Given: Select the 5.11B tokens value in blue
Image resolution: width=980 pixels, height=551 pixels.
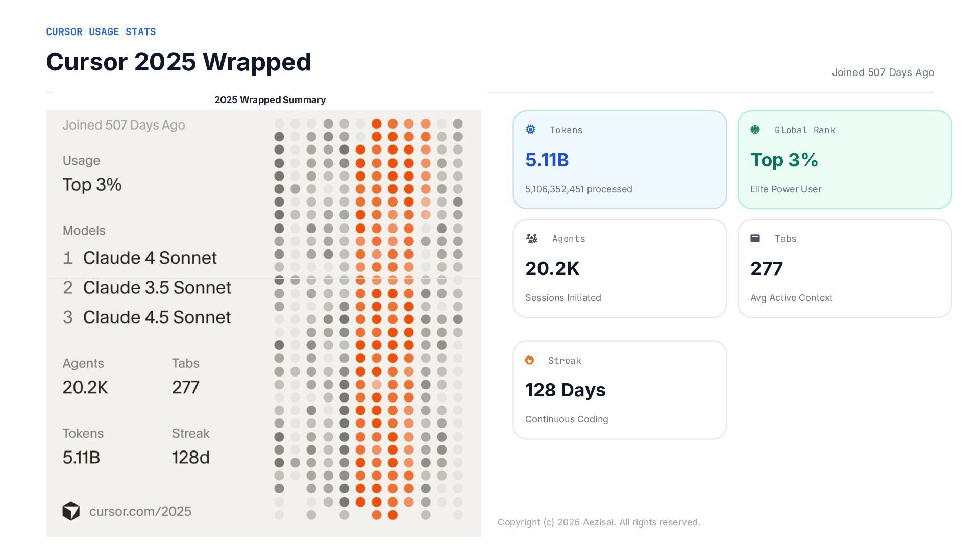Looking at the screenshot, I should tap(547, 160).
